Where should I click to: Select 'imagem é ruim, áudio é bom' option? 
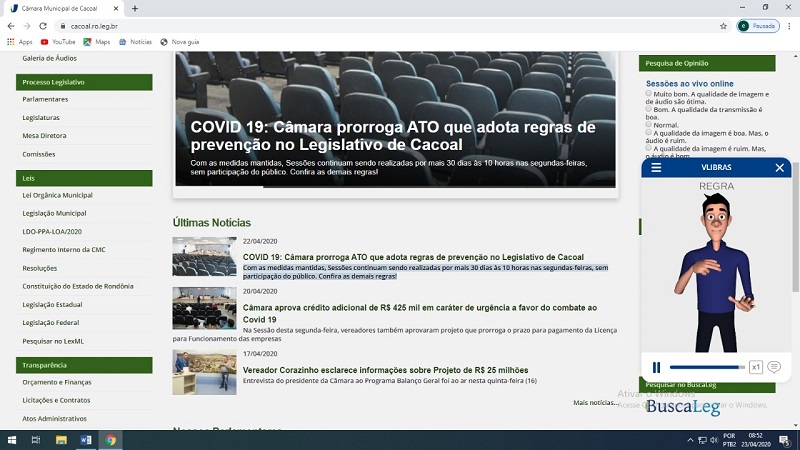pos(648,147)
